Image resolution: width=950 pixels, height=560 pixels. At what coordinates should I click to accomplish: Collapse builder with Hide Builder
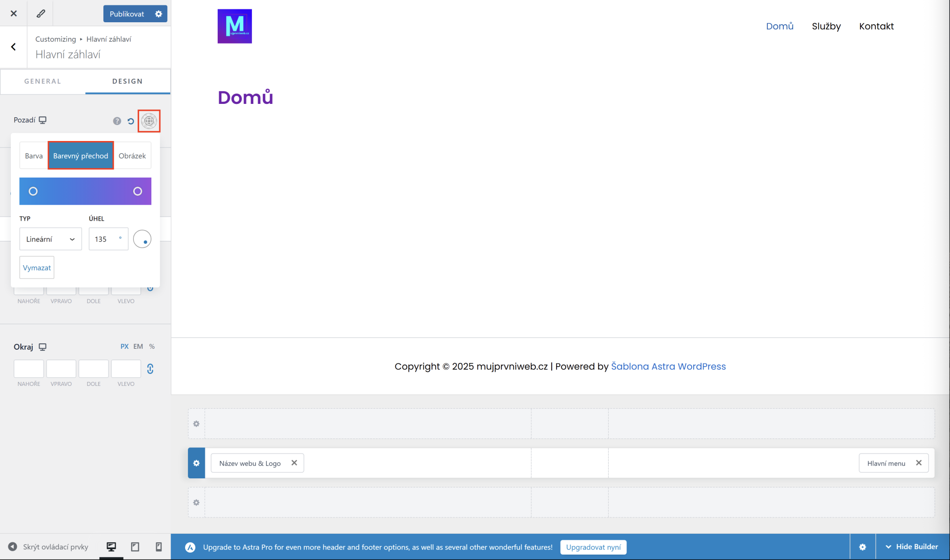click(912, 547)
